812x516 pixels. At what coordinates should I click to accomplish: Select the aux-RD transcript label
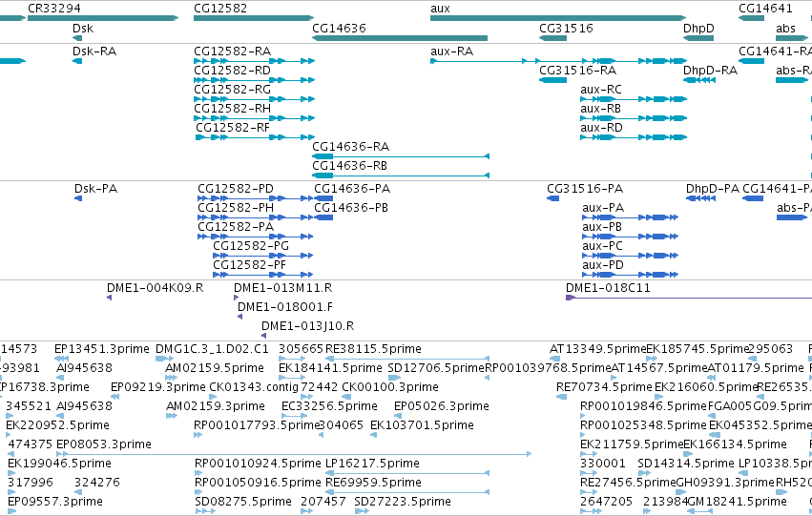[601, 128]
